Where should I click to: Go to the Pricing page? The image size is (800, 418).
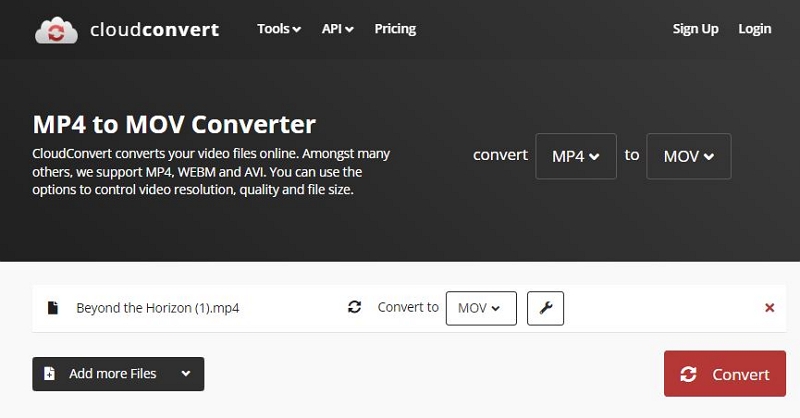[395, 29]
